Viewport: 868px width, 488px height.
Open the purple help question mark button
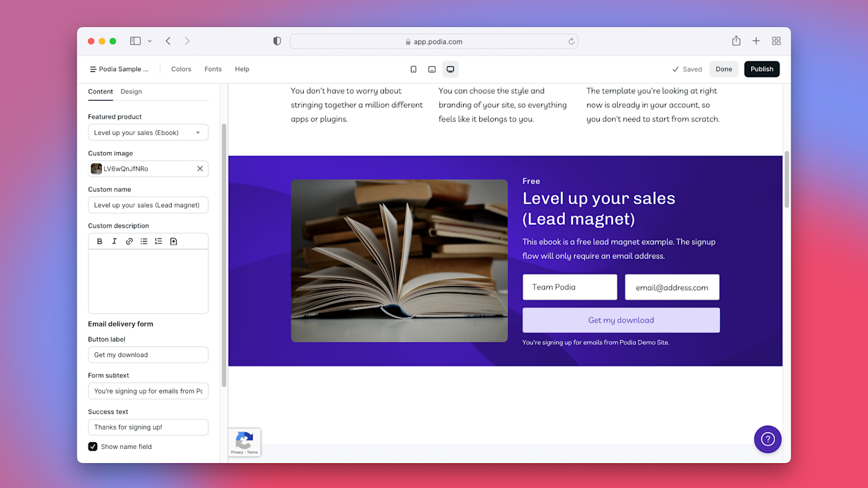tap(768, 439)
